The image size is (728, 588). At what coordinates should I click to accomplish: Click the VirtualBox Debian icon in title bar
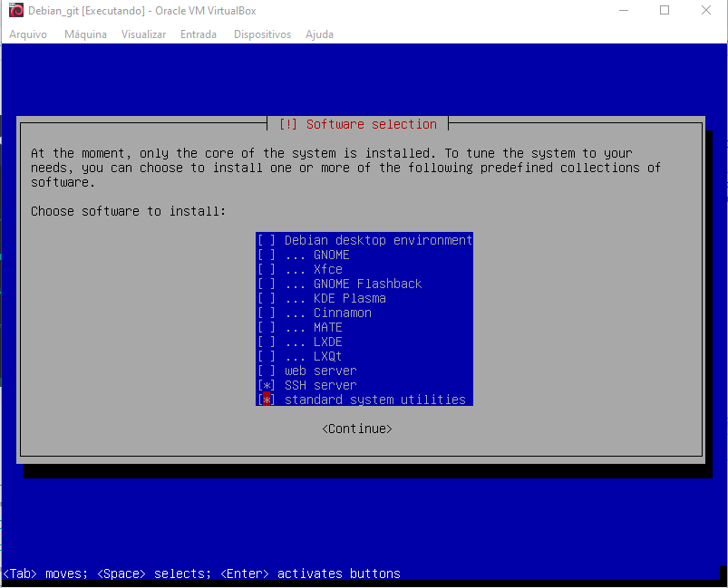[16, 10]
